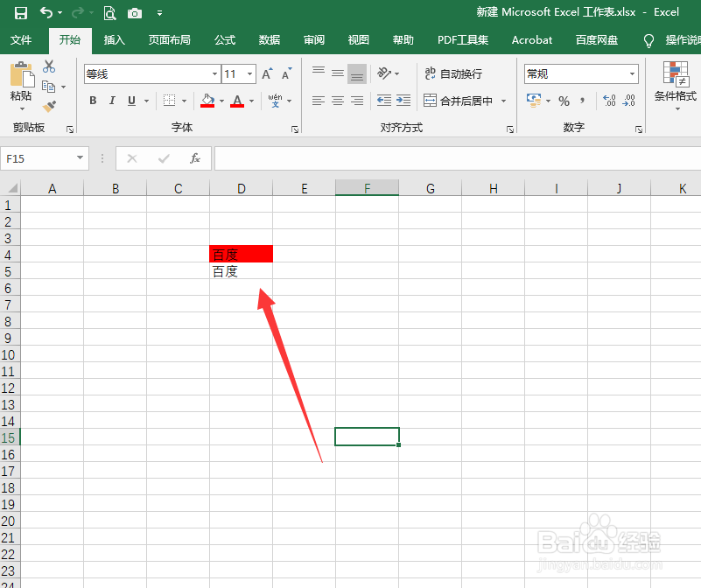
Task: Switch to the 审阅 tab
Action: [314, 40]
